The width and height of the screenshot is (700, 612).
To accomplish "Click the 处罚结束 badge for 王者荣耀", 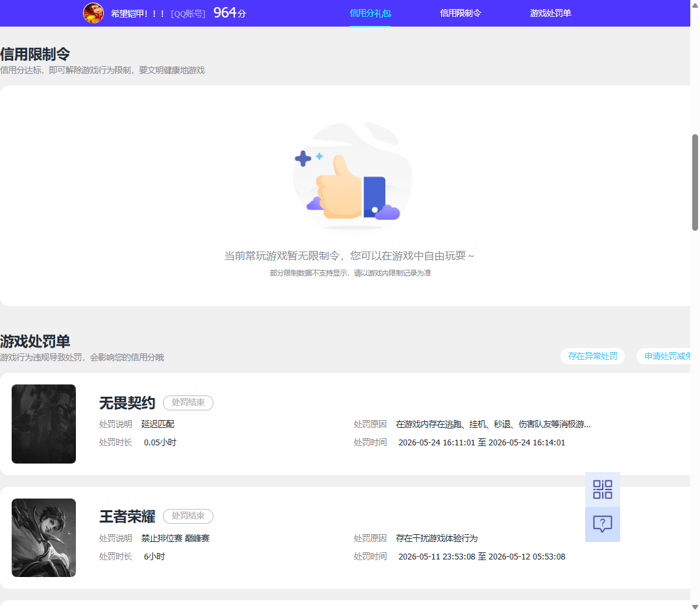I will pos(188,515).
